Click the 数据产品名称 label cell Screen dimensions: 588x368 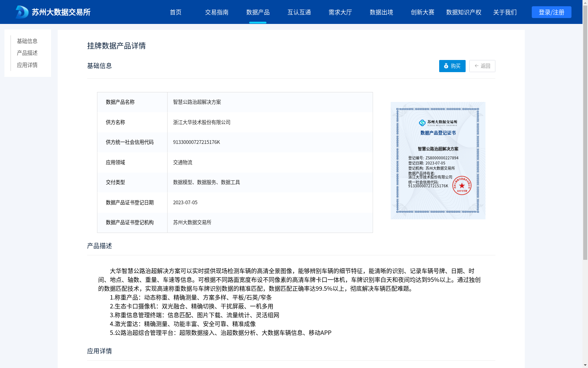[x=132, y=102]
